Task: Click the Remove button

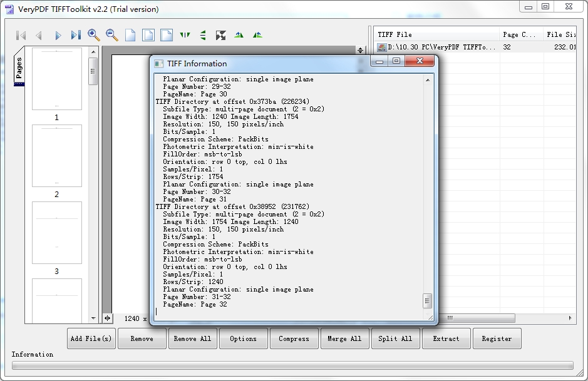Action: coord(142,338)
